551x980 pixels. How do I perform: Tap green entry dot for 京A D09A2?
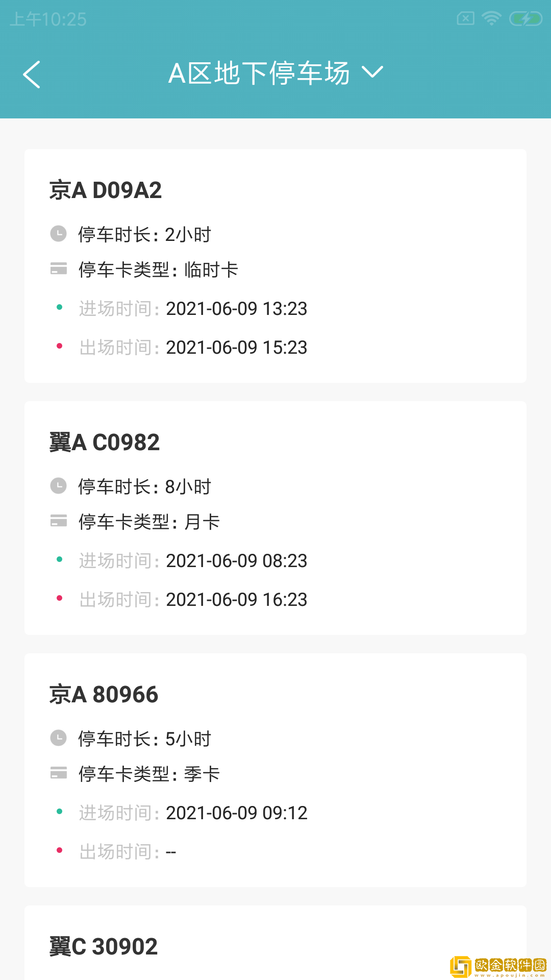click(x=59, y=307)
